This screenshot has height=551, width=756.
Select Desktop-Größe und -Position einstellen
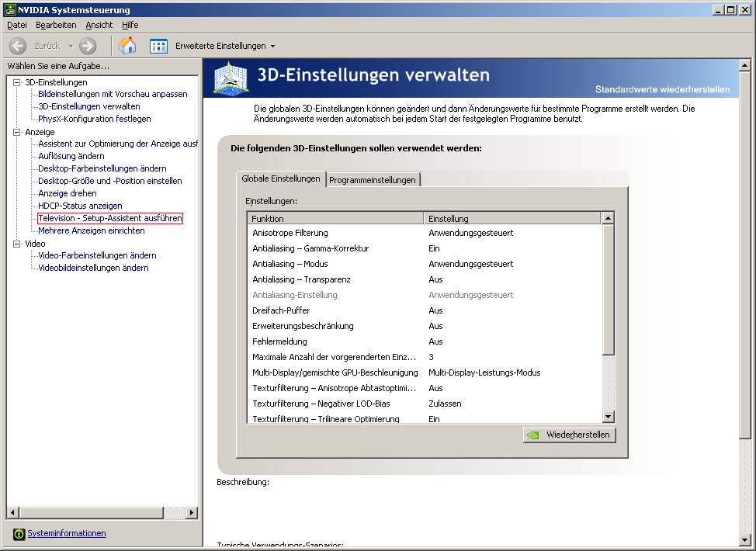[x=110, y=182]
